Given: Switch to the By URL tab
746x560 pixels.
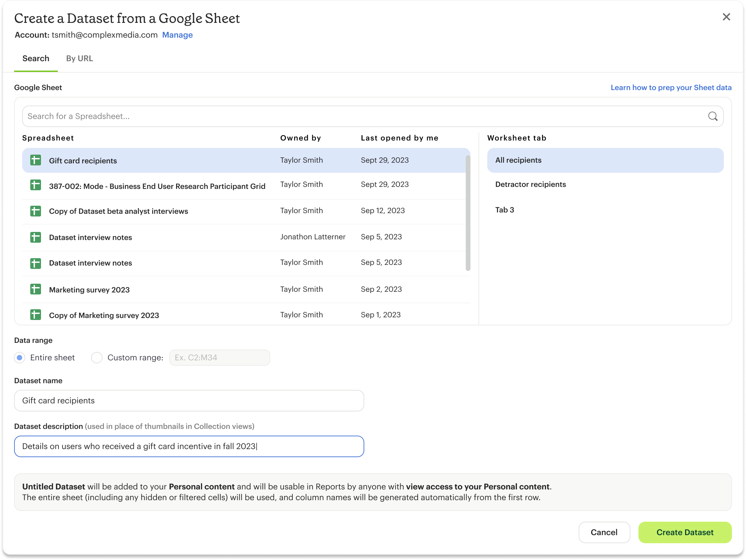Looking at the screenshot, I should click(x=79, y=59).
